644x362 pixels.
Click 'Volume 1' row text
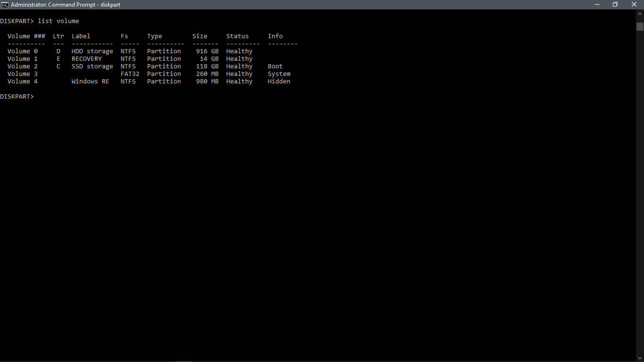[x=23, y=59]
